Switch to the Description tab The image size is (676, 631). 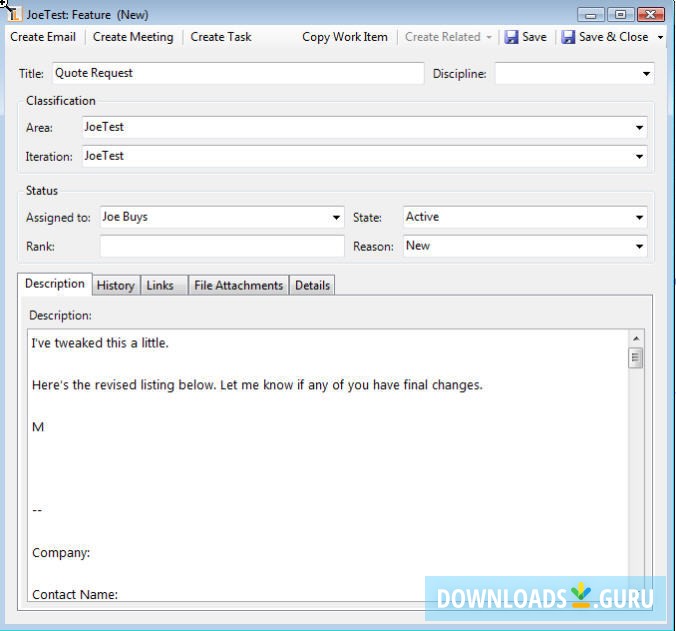pos(55,284)
